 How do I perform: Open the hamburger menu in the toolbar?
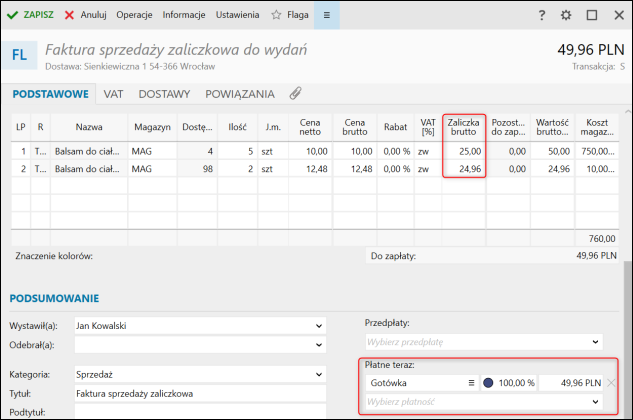click(326, 16)
